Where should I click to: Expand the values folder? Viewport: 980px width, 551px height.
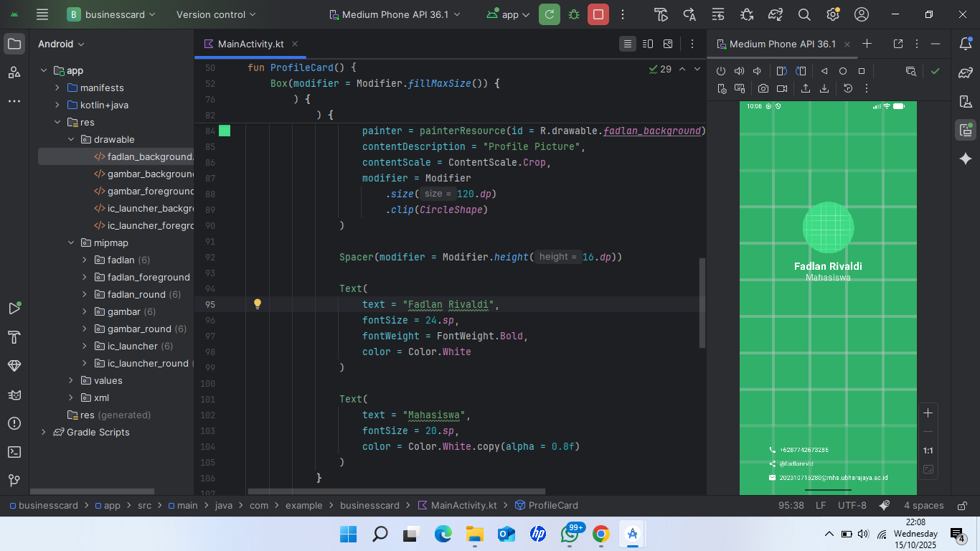pos(71,380)
